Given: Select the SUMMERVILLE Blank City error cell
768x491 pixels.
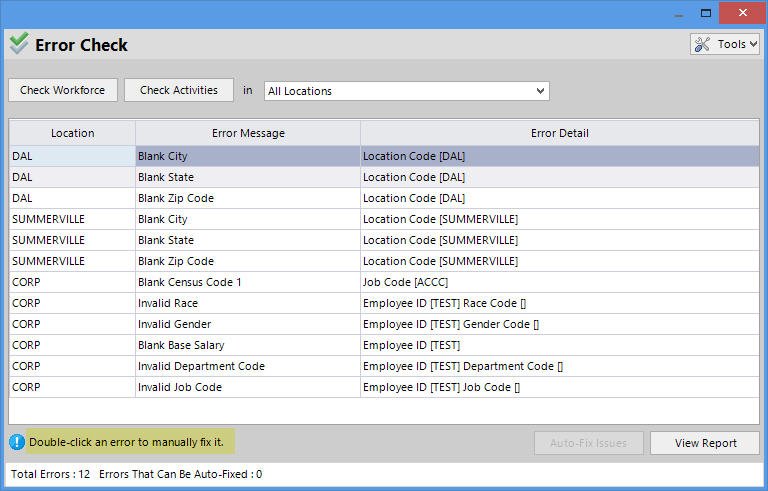Looking at the screenshot, I should [248, 220].
